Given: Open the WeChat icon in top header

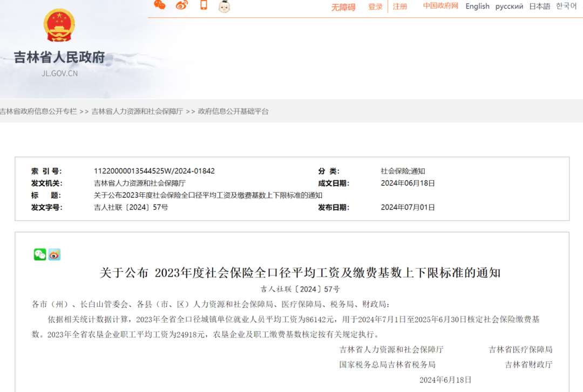Looking at the screenshot, I should coord(160,5).
